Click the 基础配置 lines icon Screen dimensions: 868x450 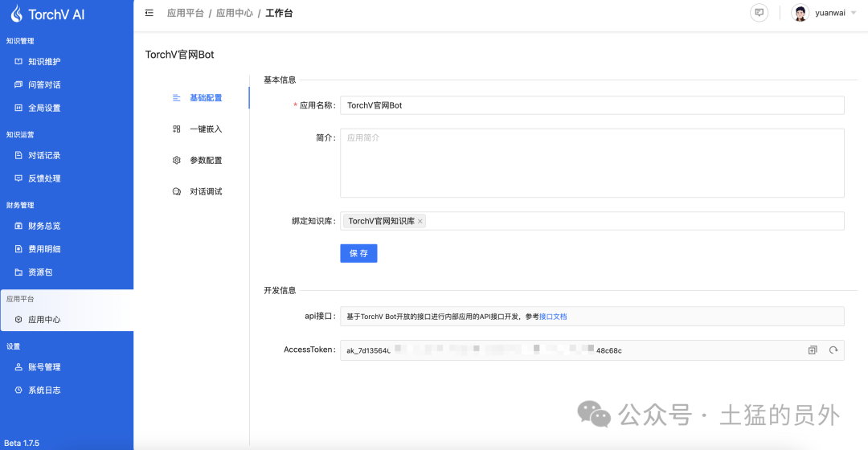point(177,98)
